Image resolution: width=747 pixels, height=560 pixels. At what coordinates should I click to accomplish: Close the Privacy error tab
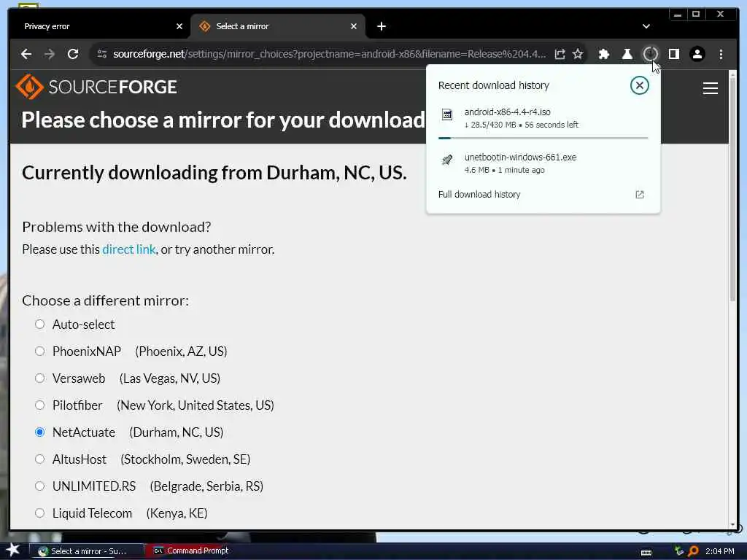179,26
